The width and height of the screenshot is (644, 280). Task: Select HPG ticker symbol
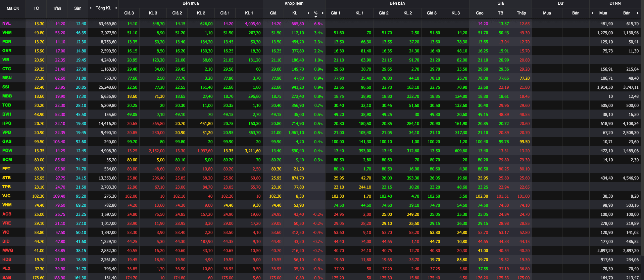point(7,123)
